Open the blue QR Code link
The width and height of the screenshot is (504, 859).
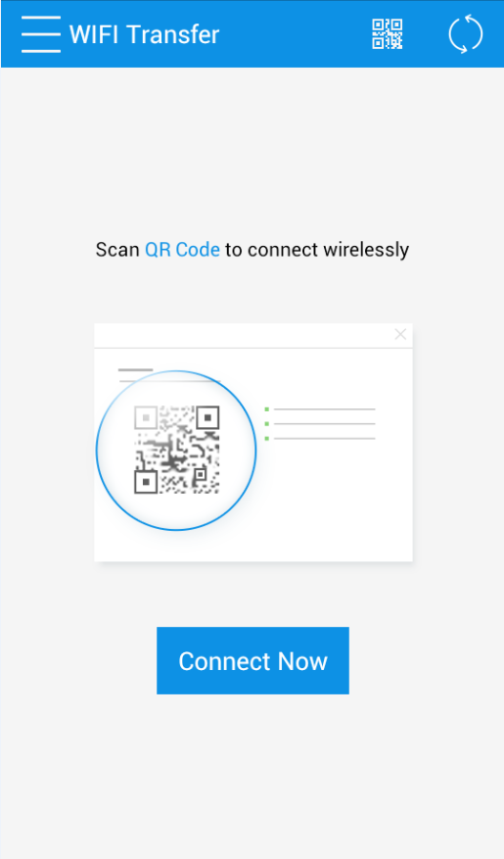coord(182,250)
